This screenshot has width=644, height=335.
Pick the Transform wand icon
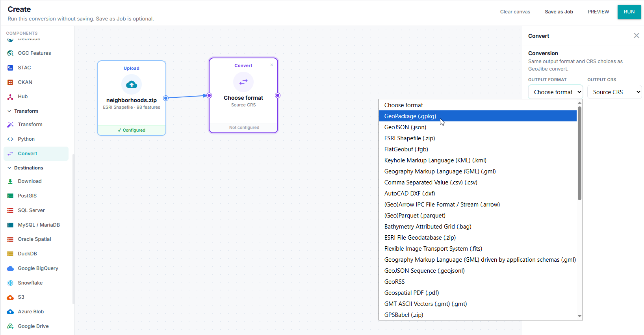(x=10, y=125)
